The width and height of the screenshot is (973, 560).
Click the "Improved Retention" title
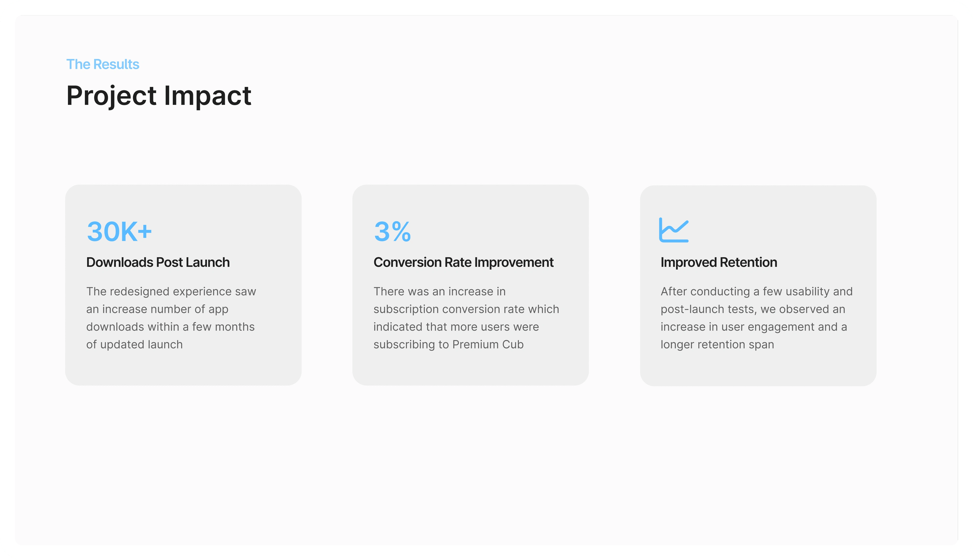tap(719, 262)
